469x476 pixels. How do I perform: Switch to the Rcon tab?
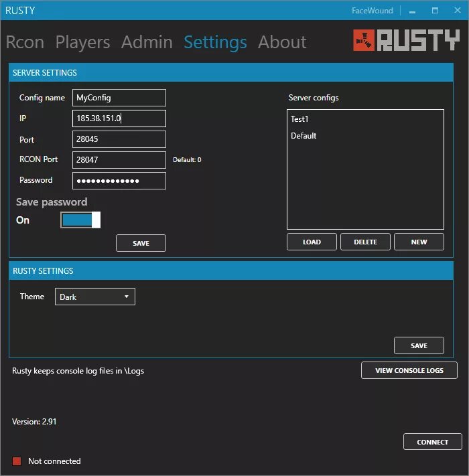(x=25, y=42)
